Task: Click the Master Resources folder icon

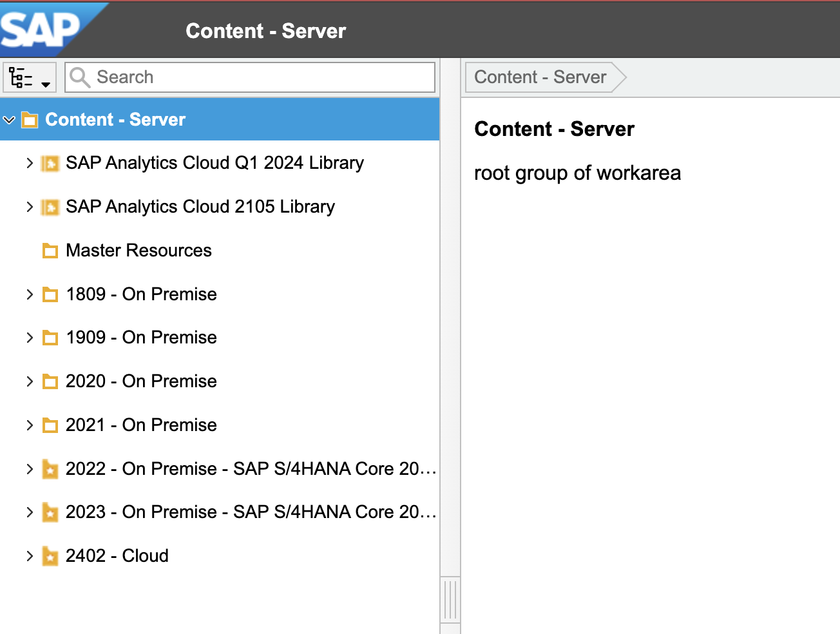Action: pos(50,251)
